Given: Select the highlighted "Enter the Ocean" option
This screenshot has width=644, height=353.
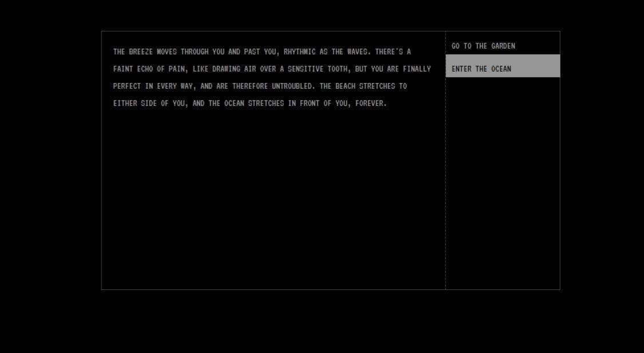Looking at the screenshot, I should [503, 66].
